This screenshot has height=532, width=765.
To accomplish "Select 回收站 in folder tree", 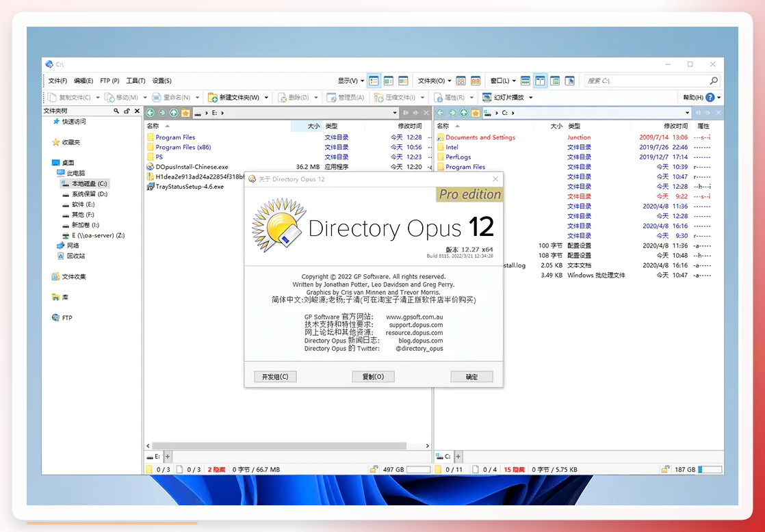I will coord(71,256).
